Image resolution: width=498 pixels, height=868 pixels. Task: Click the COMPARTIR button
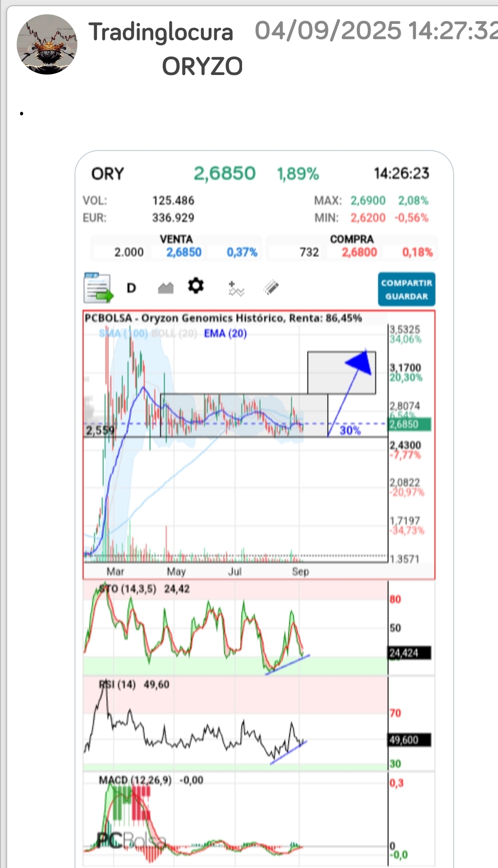tap(406, 283)
